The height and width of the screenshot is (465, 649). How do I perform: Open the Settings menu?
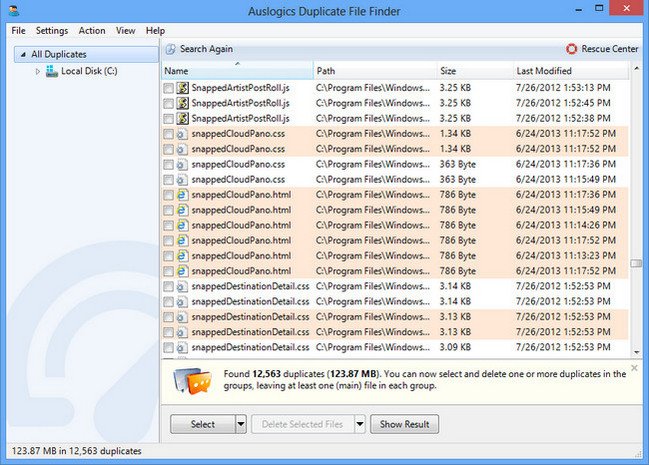click(x=52, y=31)
